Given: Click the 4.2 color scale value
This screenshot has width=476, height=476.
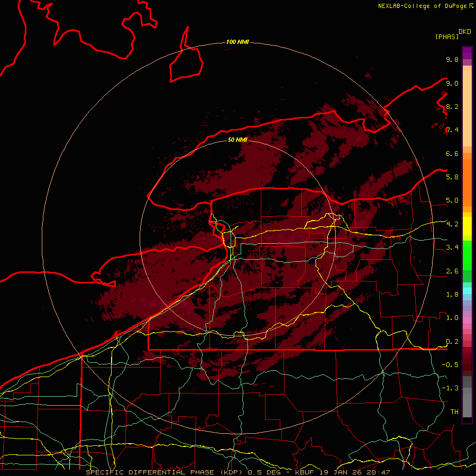Looking at the screenshot, I should coord(452,224).
